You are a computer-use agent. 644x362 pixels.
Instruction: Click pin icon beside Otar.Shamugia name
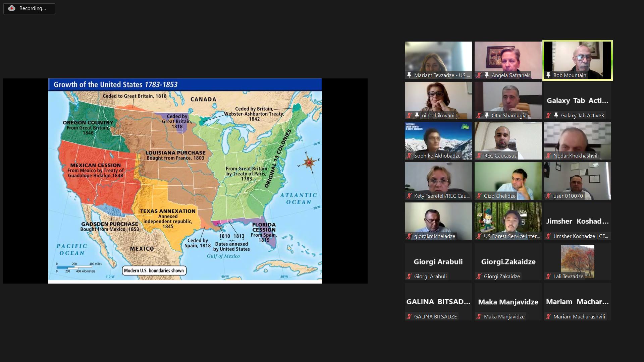(487, 116)
